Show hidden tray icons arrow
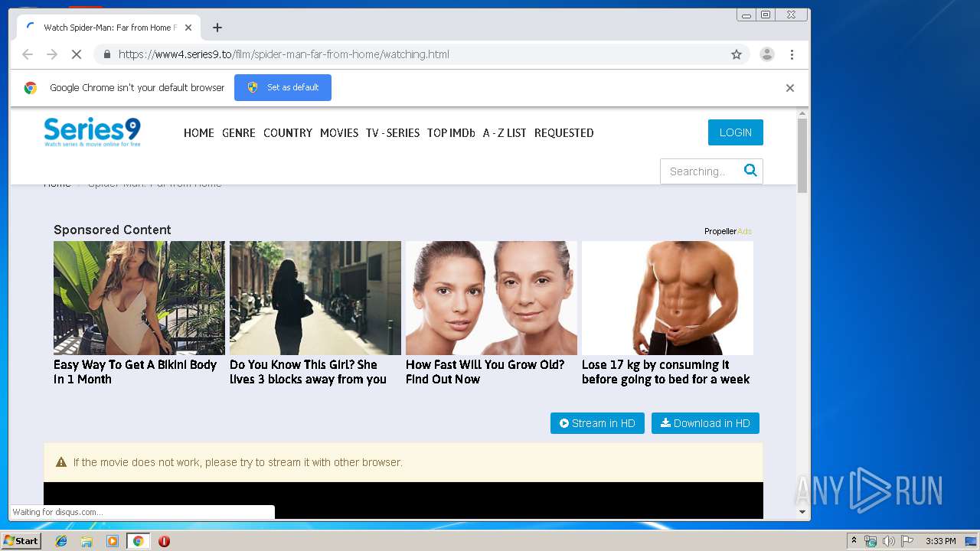This screenshot has height=551, width=980. (854, 541)
